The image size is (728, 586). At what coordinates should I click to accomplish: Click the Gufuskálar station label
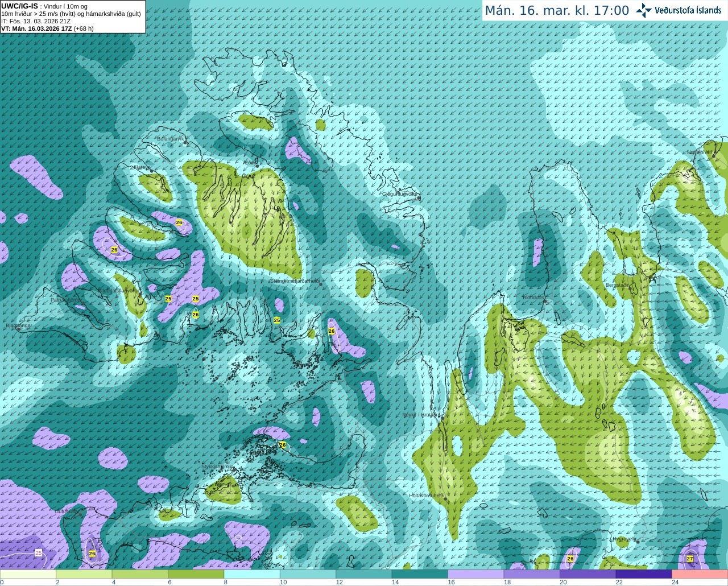67,511
